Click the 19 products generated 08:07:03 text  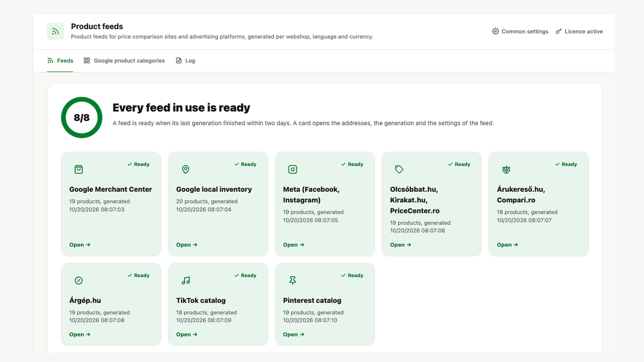100,205
